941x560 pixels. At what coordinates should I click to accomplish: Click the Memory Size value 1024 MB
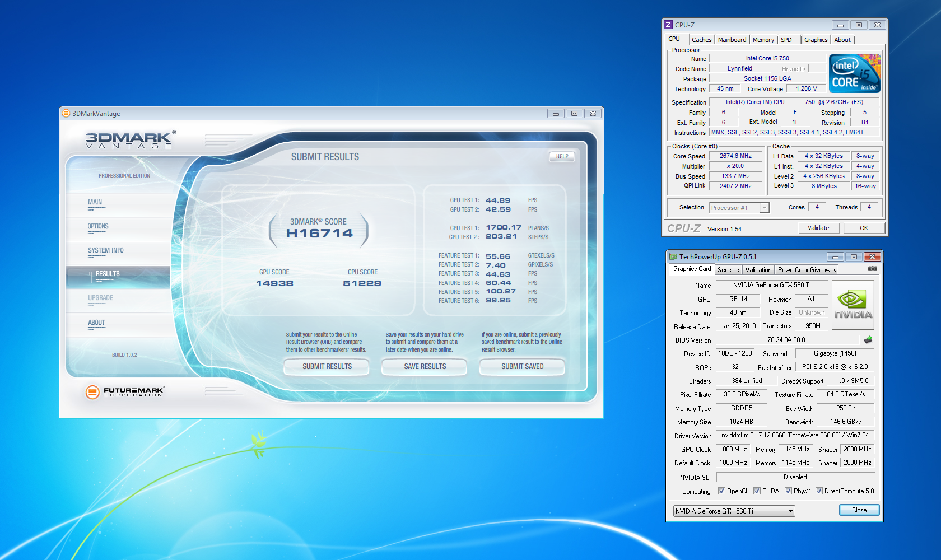[741, 422]
